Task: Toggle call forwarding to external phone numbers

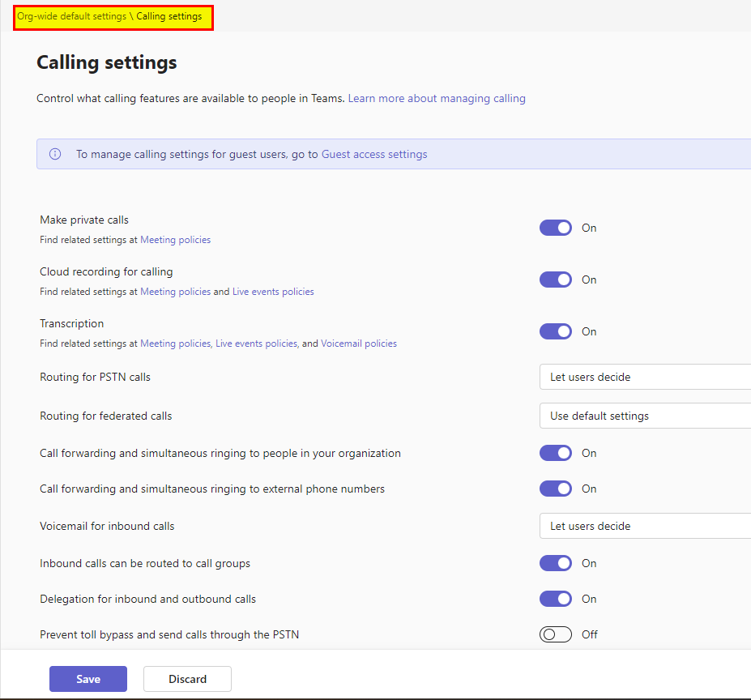Action: pos(556,489)
